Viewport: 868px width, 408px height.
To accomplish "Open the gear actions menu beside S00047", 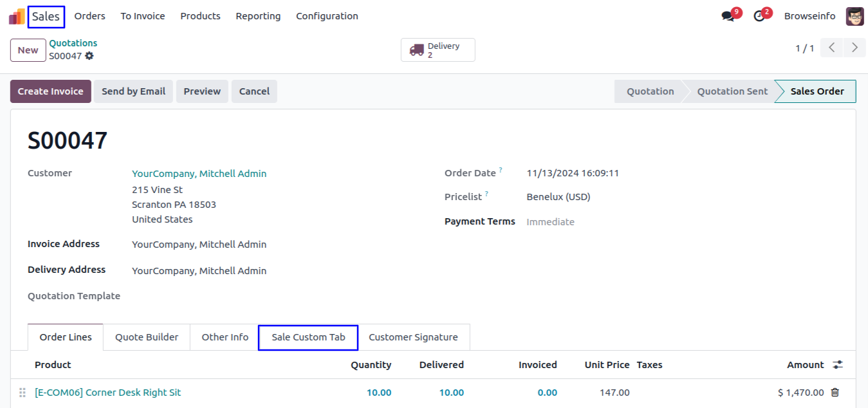I will 89,56.
